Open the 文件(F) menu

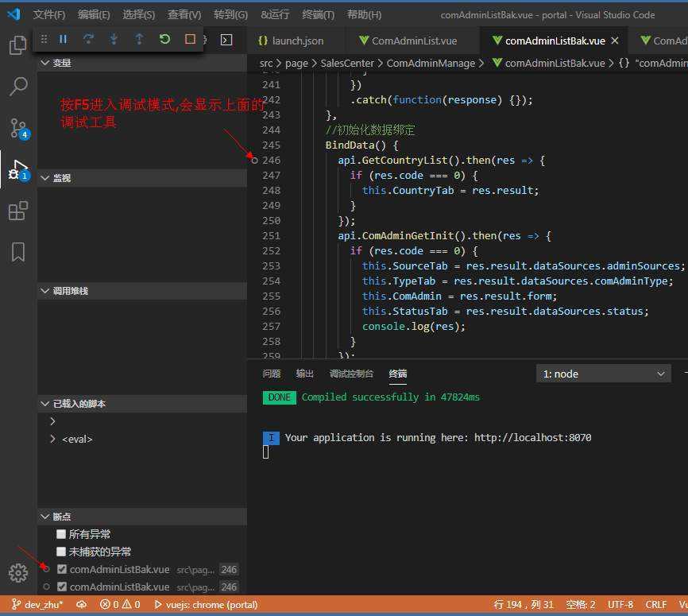click(x=49, y=14)
